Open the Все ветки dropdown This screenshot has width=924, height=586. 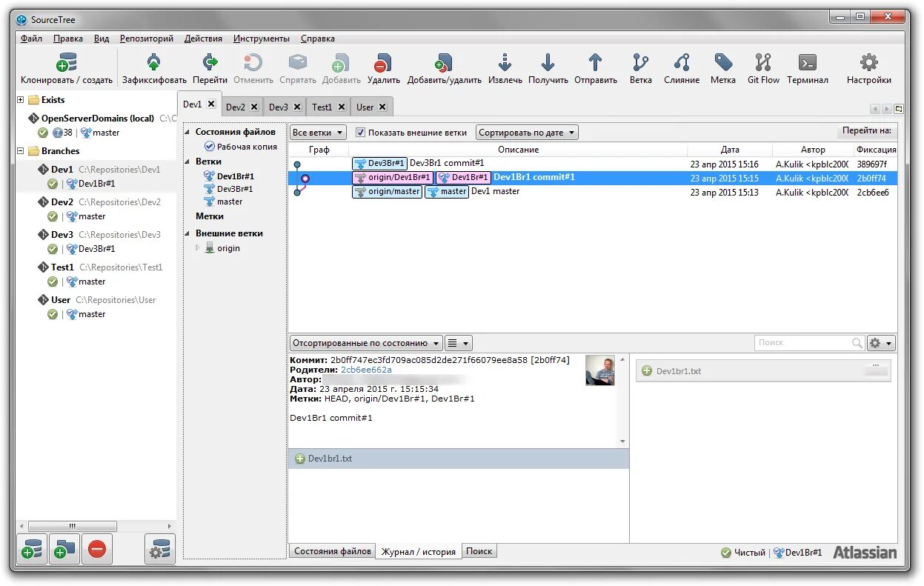(x=317, y=132)
